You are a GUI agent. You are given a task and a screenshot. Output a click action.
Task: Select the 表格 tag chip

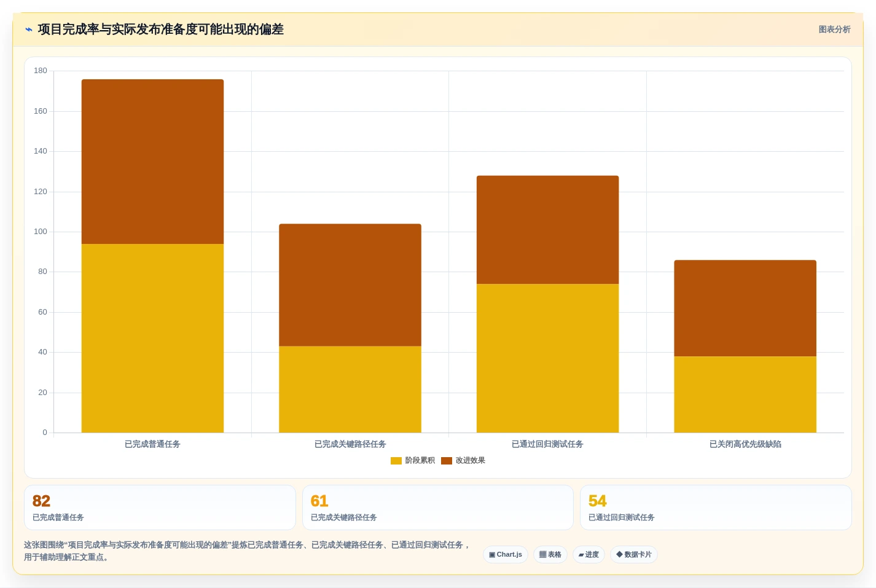pyautogui.click(x=550, y=555)
